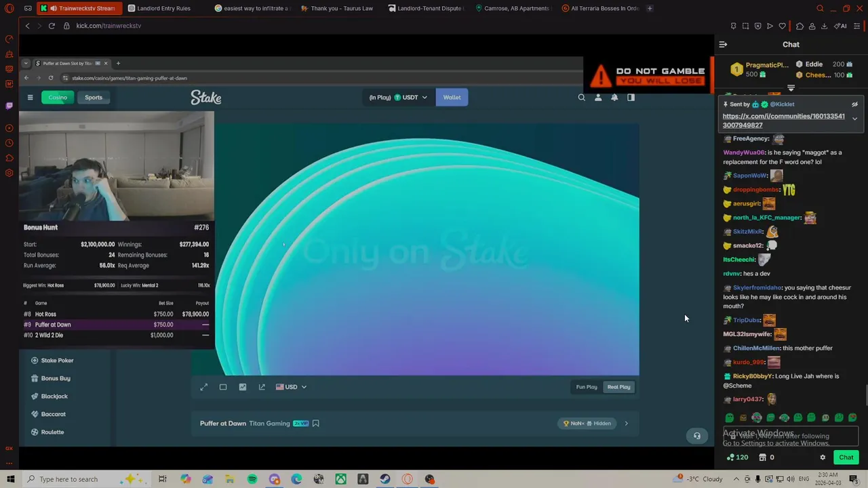
Task: Open chat settings gear icon
Action: coord(823,457)
